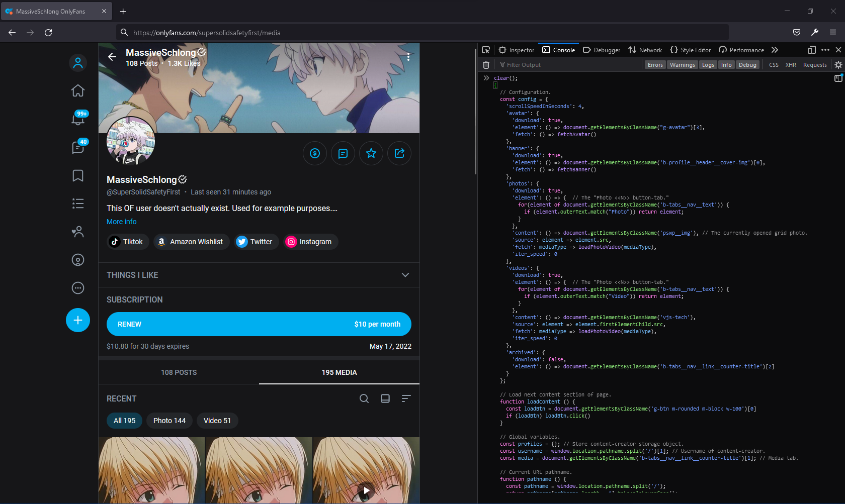Open the profile avatar icon in sidebar
Screen dimensions: 845x504
(x=78, y=63)
